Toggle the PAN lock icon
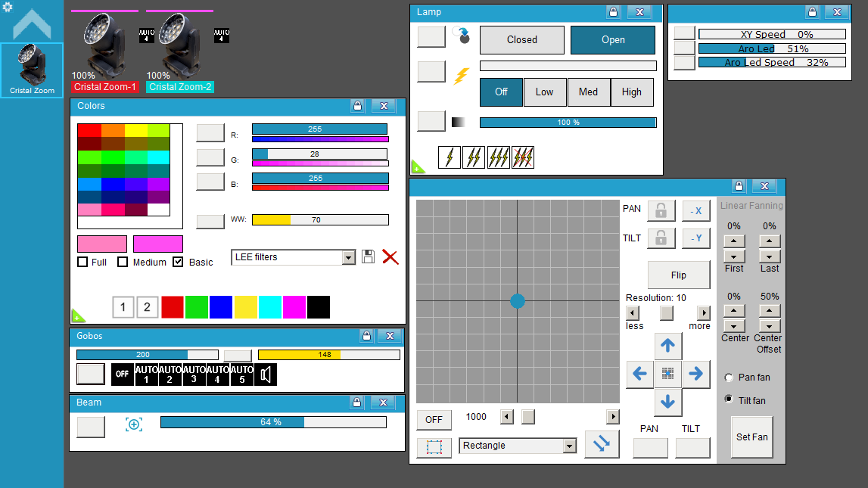Image resolution: width=868 pixels, height=488 pixels. (661, 210)
